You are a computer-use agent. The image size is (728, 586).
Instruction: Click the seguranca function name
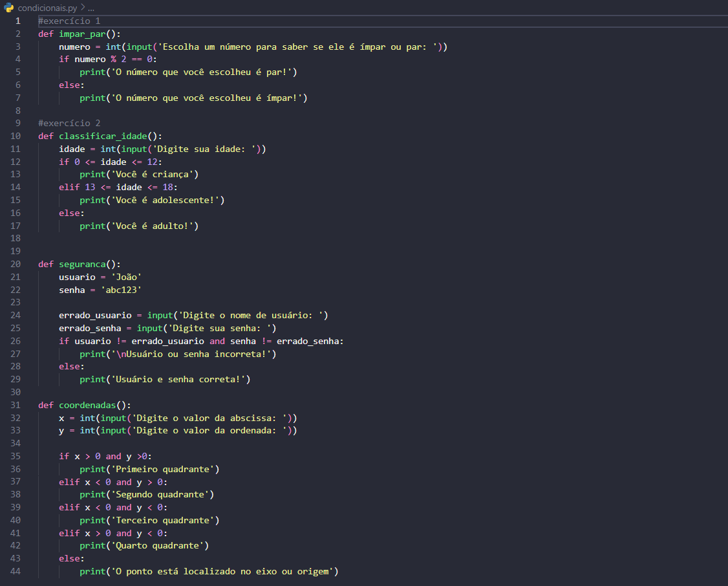point(82,264)
